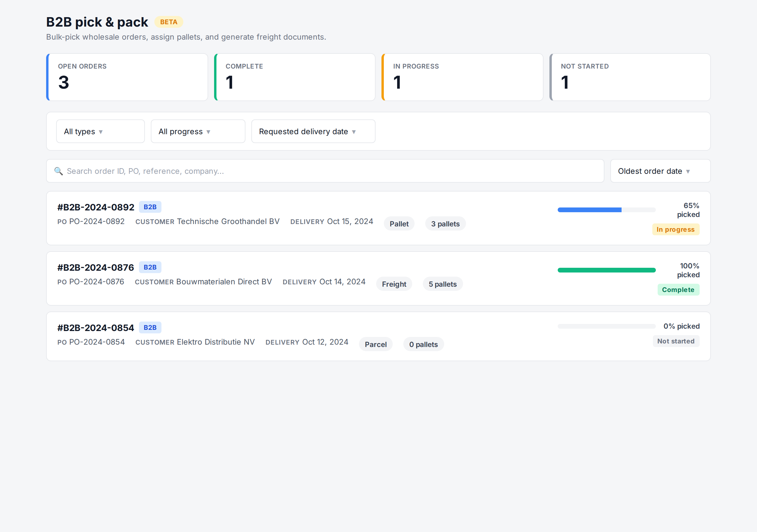Viewport: 757px width, 532px height.
Task: Click the B2B pick & pack heading
Action: [97, 22]
